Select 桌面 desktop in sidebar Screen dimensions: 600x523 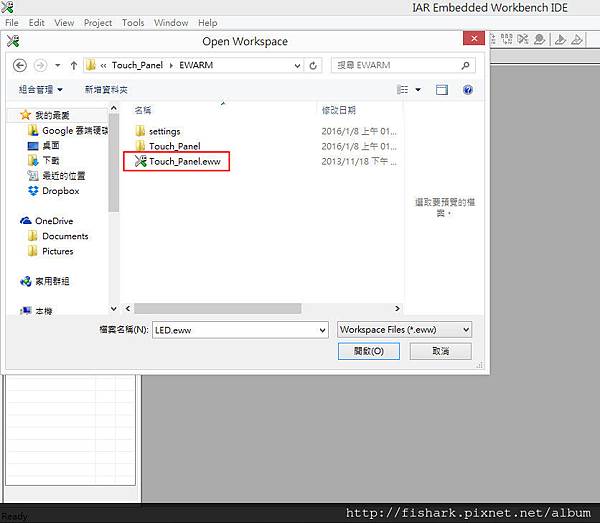44,145
